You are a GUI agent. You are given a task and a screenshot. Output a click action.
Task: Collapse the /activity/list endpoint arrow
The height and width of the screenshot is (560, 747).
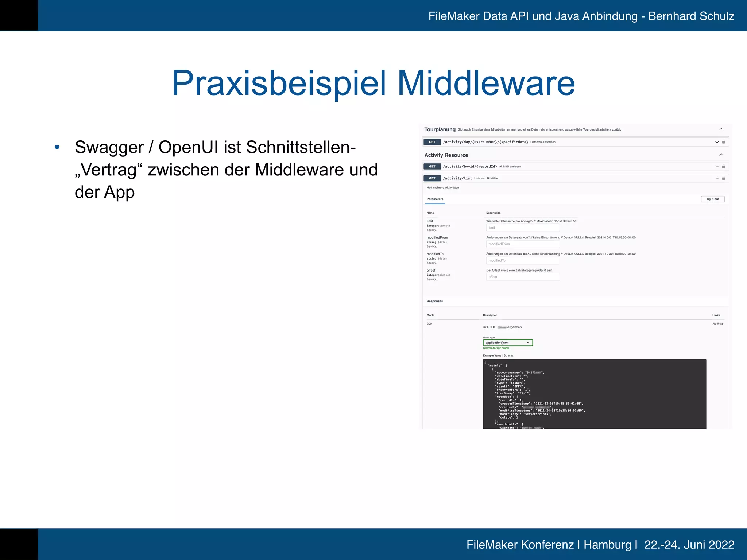[x=717, y=178]
